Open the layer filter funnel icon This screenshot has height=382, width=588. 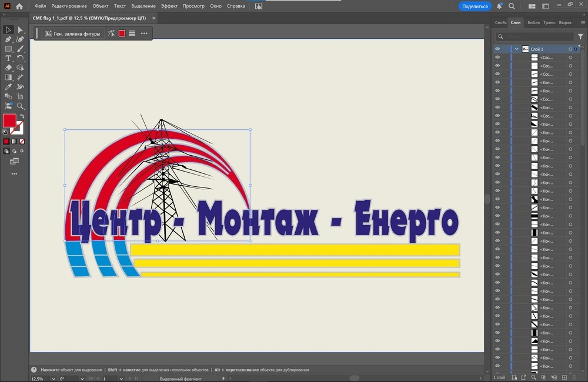(x=580, y=36)
